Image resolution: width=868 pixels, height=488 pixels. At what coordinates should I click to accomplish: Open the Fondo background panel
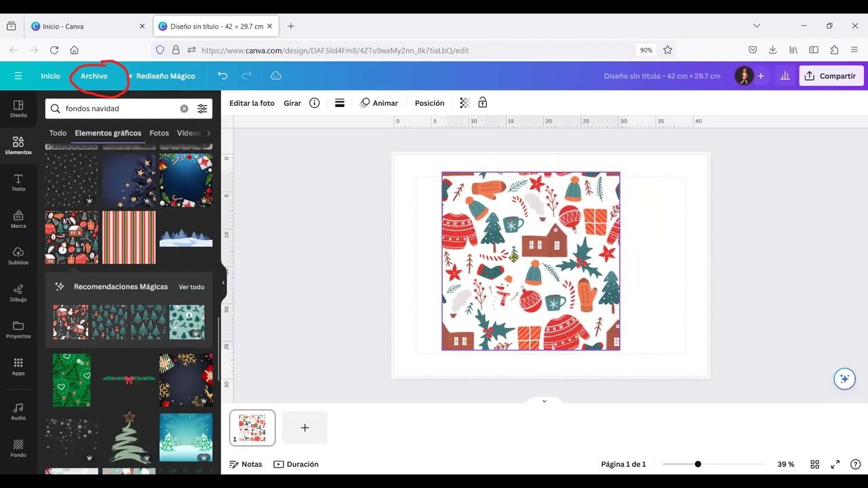[18, 448]
